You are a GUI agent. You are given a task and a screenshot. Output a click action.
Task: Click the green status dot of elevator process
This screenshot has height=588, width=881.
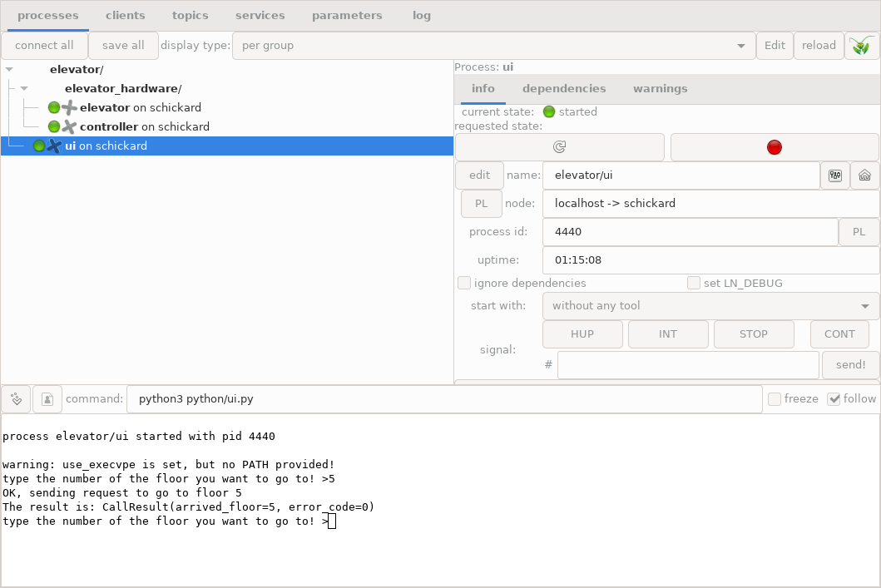point(54,108)
